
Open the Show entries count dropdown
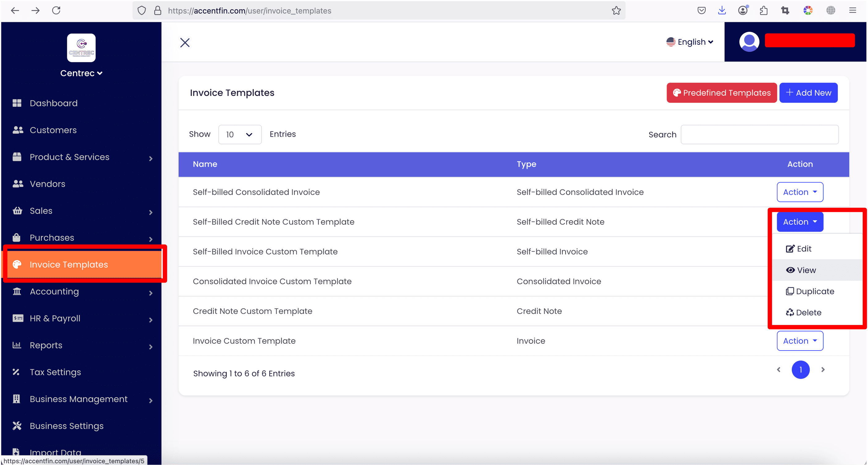(x=240, y=135)
